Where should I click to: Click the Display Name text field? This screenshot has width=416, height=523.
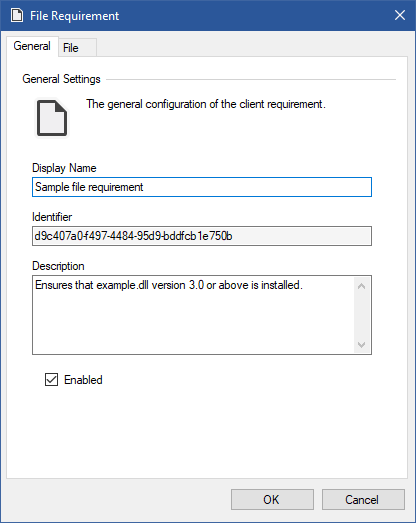202,187
